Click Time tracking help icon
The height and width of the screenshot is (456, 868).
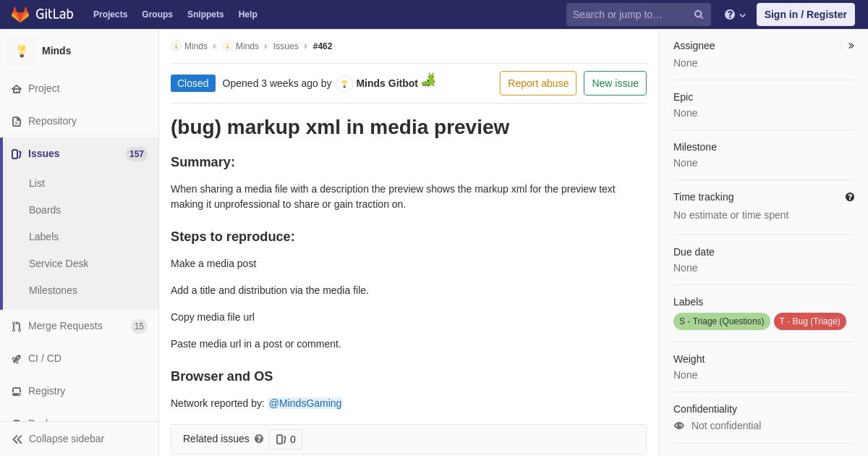(850, 197)
